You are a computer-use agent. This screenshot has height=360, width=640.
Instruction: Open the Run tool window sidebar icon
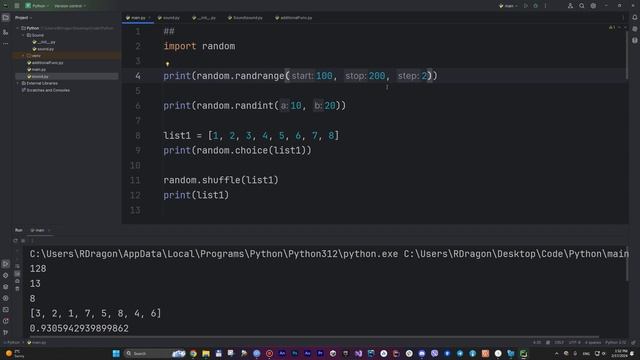click(x=5, y=264)
